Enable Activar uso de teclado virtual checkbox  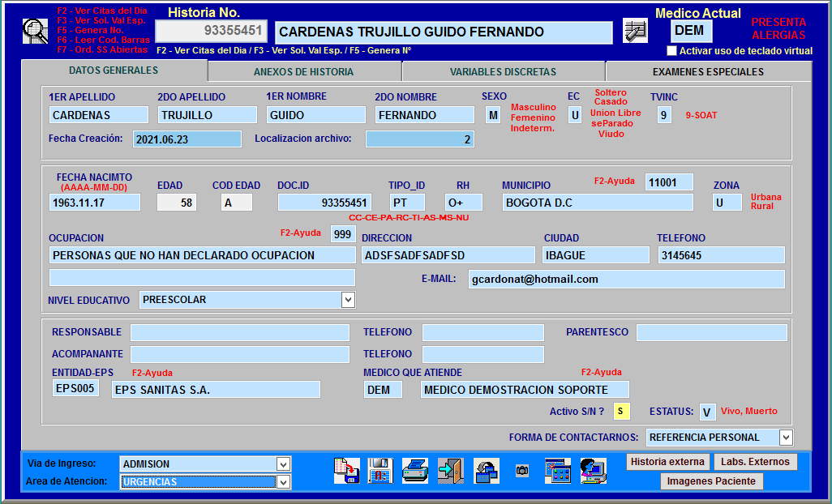coord(671,51)
